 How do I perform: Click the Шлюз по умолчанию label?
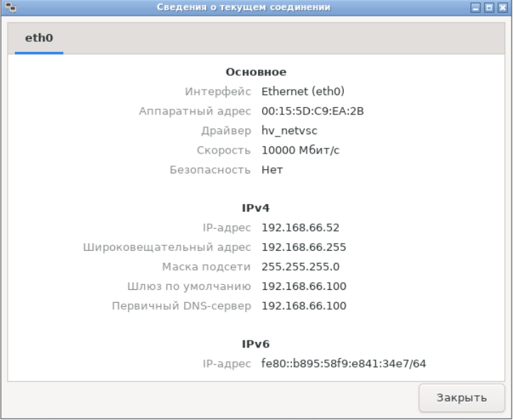[183, 286]
